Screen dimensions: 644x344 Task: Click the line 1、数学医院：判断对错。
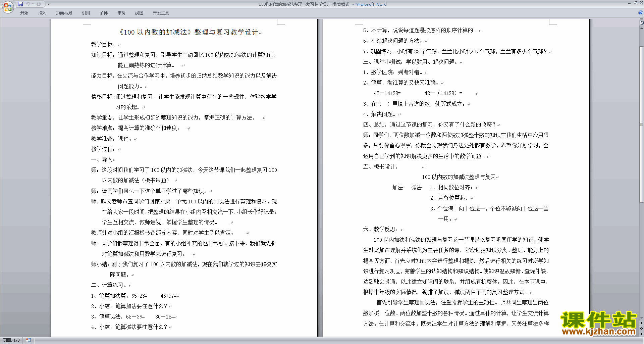tap(393, 72)
